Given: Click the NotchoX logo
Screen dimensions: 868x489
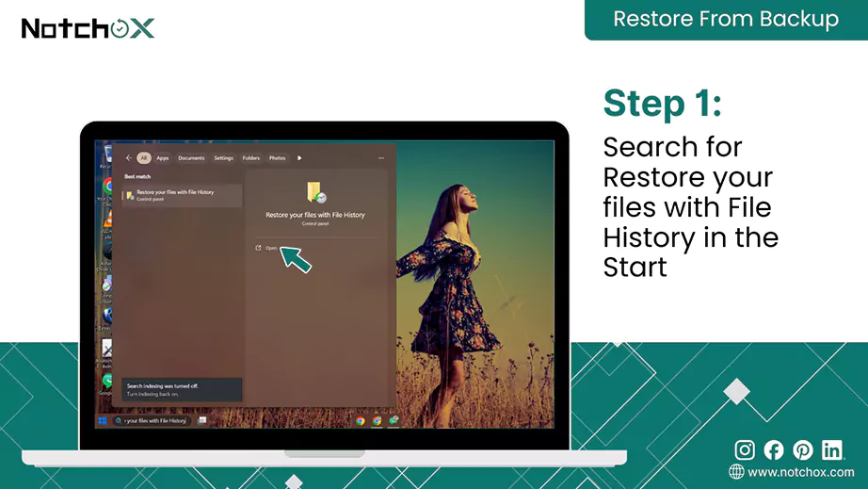Looking at the screenshot, I should (x=88, y=28).
